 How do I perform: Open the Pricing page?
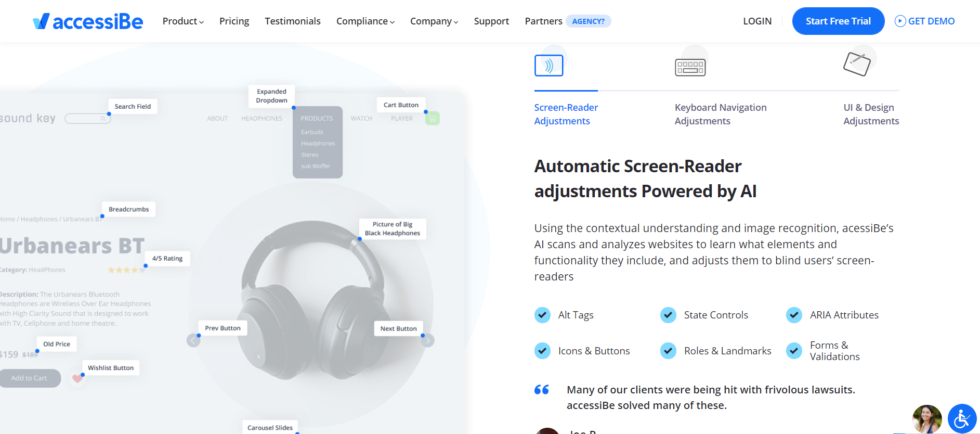[234, 21]
